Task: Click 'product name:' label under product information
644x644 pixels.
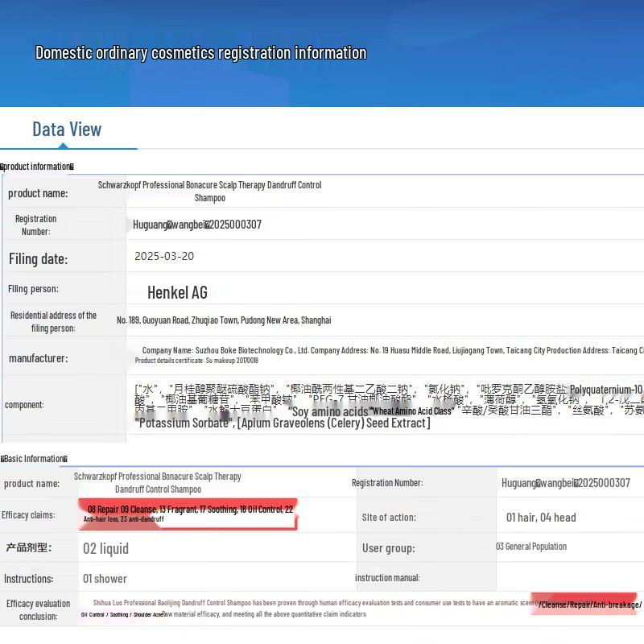Action: 38,193
